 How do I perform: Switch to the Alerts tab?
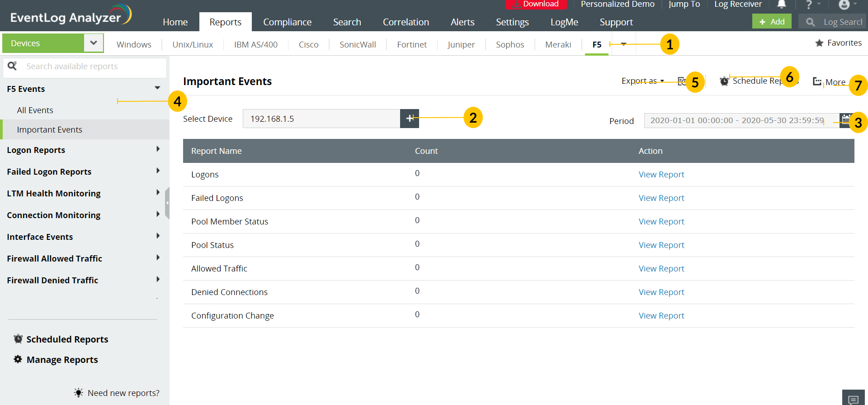(x=462, y=22)
